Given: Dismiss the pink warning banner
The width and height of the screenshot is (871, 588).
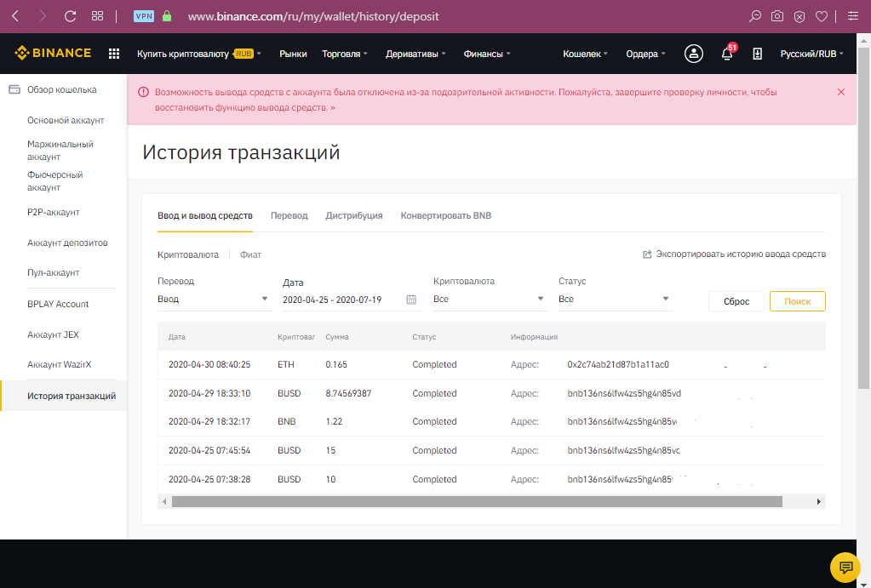Looking at the screenshot, I should tap(841, 92).
